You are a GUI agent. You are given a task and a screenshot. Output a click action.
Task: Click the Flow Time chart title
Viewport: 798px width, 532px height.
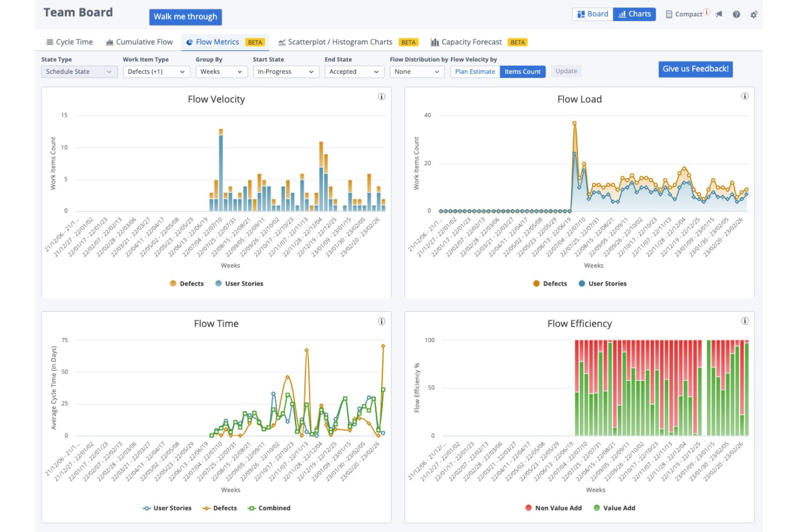click(216, 323)
